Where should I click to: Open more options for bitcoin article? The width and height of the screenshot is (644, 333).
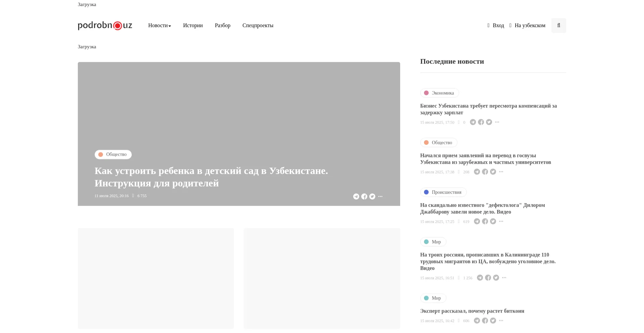pyautogui.click(x=501, y=321)
